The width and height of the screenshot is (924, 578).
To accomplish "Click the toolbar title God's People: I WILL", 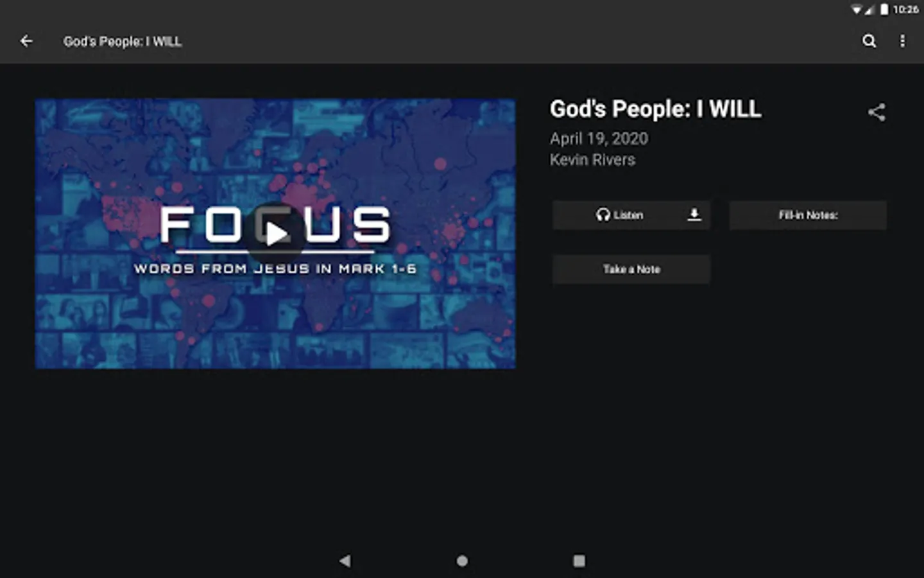I will (123, 42).
